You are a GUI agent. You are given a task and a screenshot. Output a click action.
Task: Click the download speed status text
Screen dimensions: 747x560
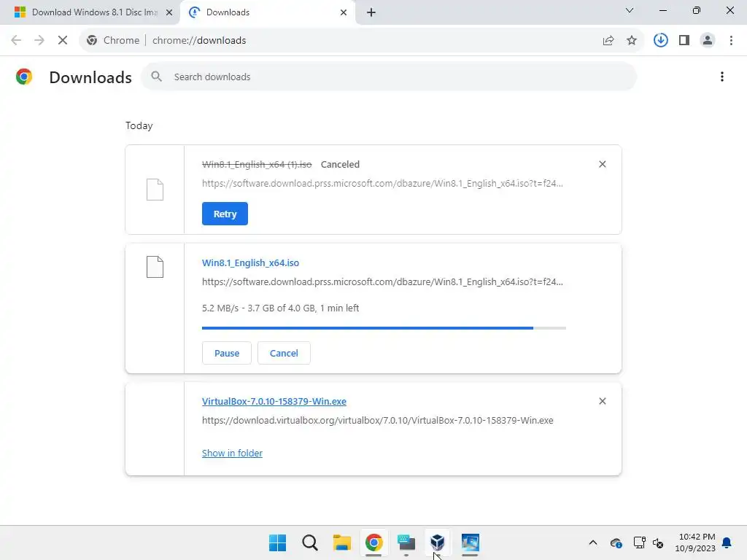[281, 308]
